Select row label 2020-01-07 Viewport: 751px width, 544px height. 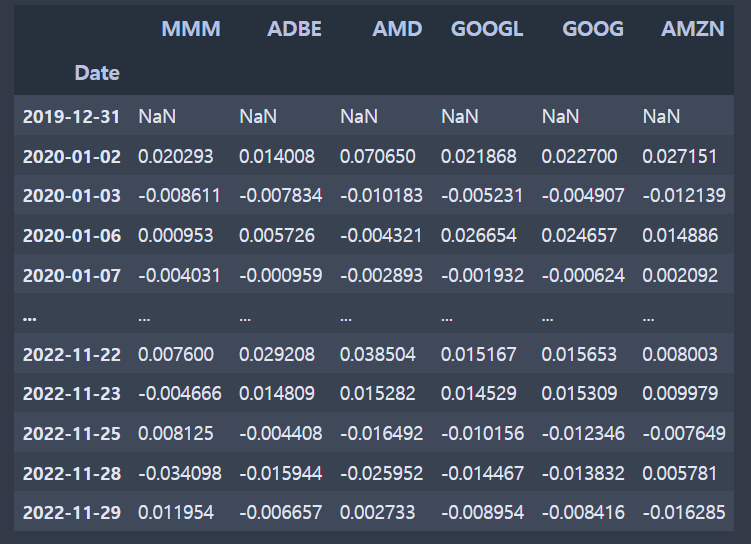pyautogui.click(x=72, y=275)
